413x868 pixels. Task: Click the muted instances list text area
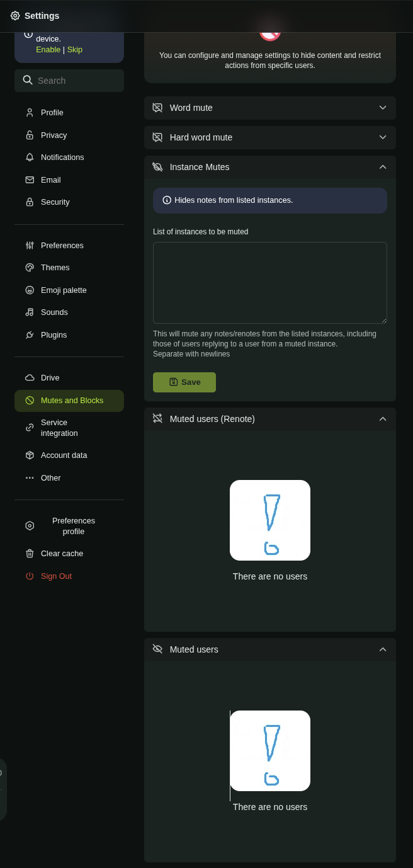pos(269,283)
